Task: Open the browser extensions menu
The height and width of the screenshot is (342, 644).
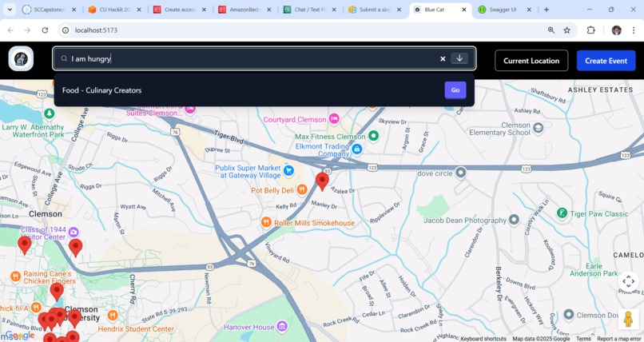Action: pos(590,30)
